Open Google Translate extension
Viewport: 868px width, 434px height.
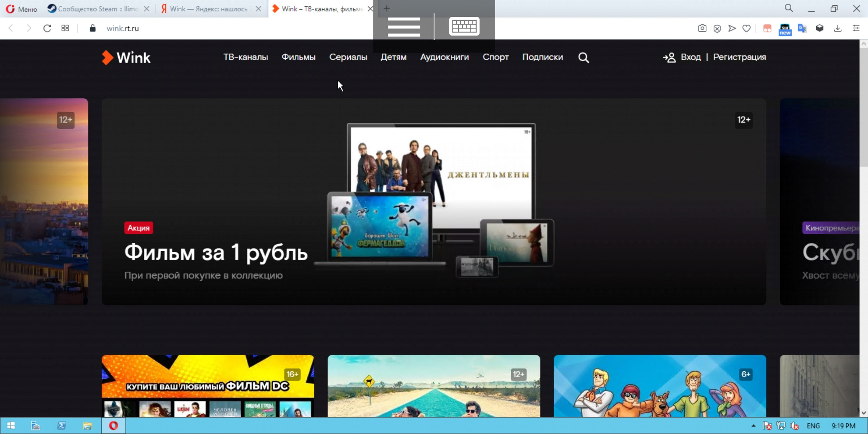coord(802,28)
